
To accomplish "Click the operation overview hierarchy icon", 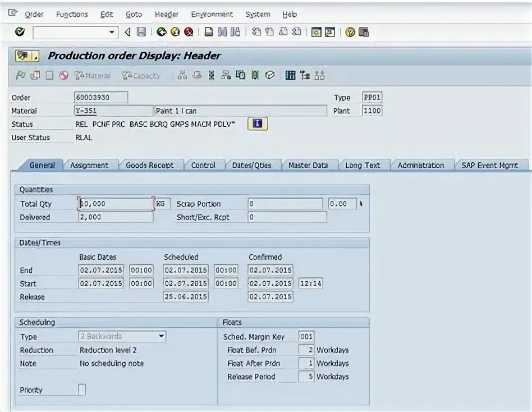I will (x=182, y=75).
